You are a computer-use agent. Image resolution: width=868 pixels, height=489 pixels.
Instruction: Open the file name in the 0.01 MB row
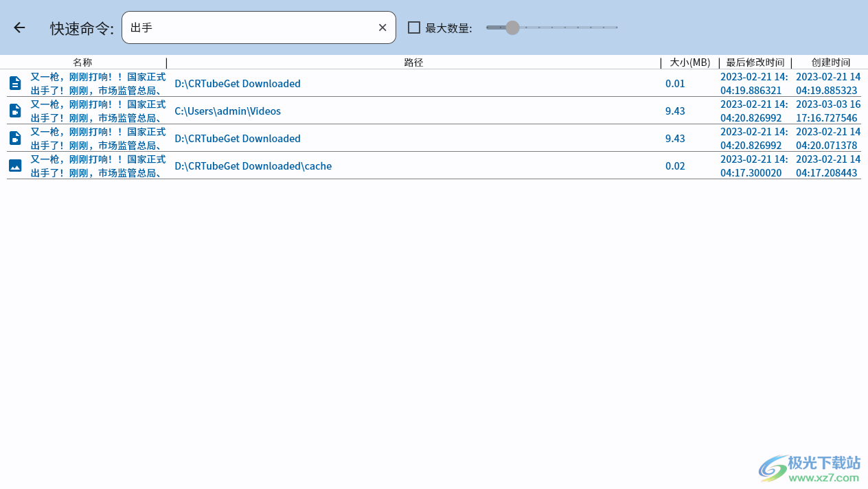tap(98, 83)
